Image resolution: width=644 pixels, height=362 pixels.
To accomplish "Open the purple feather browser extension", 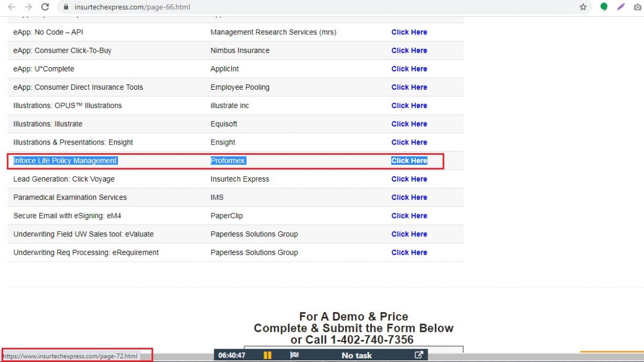I will click(621, 7).
